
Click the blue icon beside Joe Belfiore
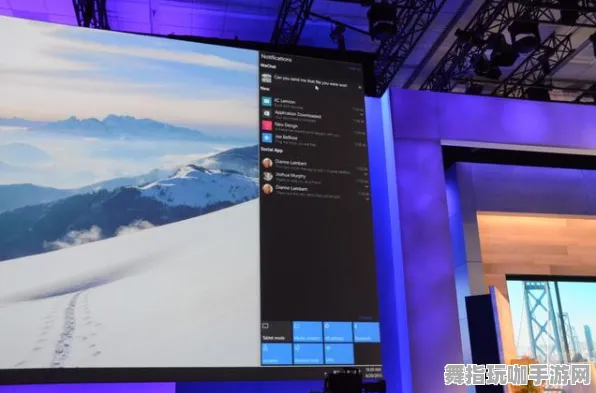[267, 137]
